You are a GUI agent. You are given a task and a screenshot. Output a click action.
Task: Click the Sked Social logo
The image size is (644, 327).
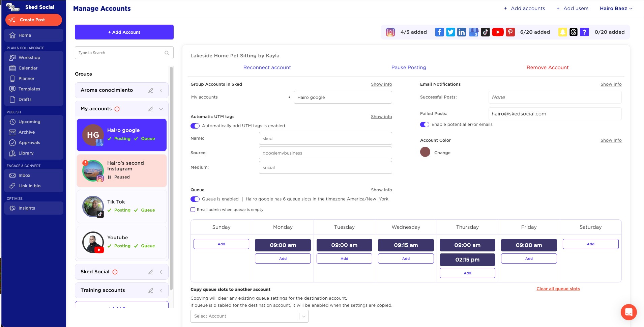13,7
